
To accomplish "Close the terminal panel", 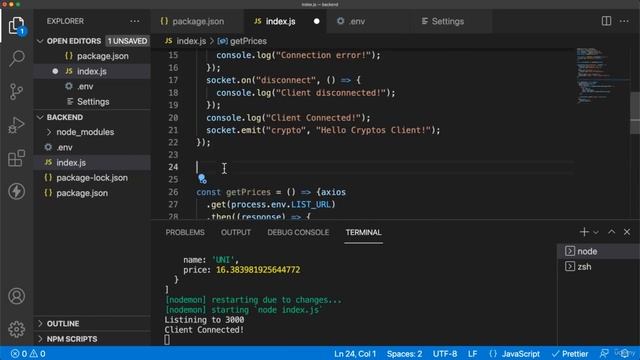I will pyautogui.click(x=627, y=232).
